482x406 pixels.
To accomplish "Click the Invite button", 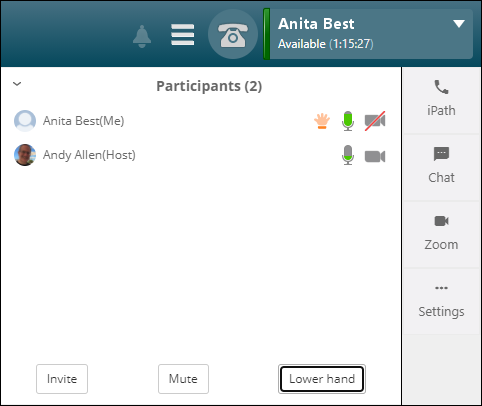I will (62, 379).
